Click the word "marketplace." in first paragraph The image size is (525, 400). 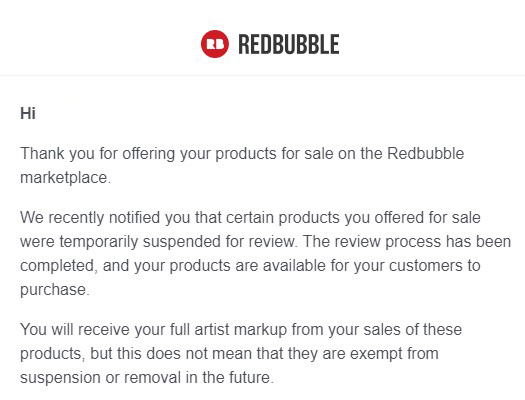pyautogui.click(x=65, y=177)
